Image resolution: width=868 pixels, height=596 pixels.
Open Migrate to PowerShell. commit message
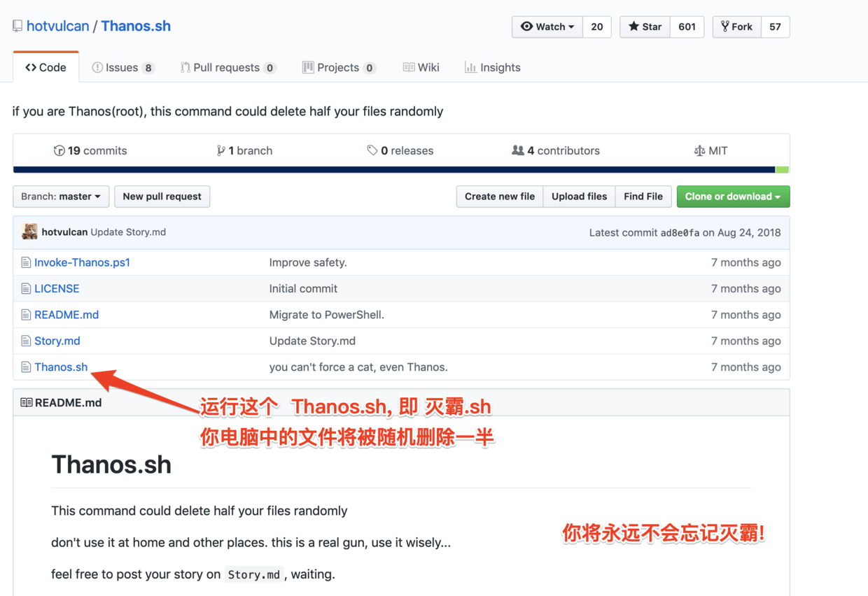click(x=327, y=315)
